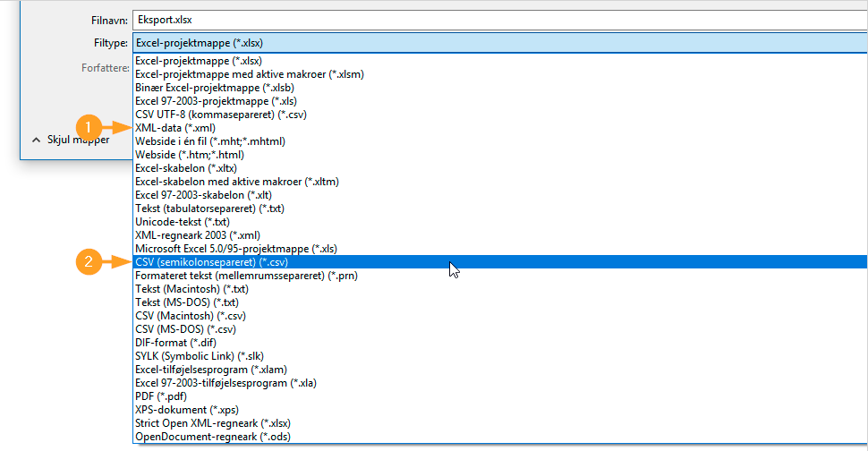
Task: Select Tekst (Macintosh) (*.txt)
Action: (x=500, y=289)
